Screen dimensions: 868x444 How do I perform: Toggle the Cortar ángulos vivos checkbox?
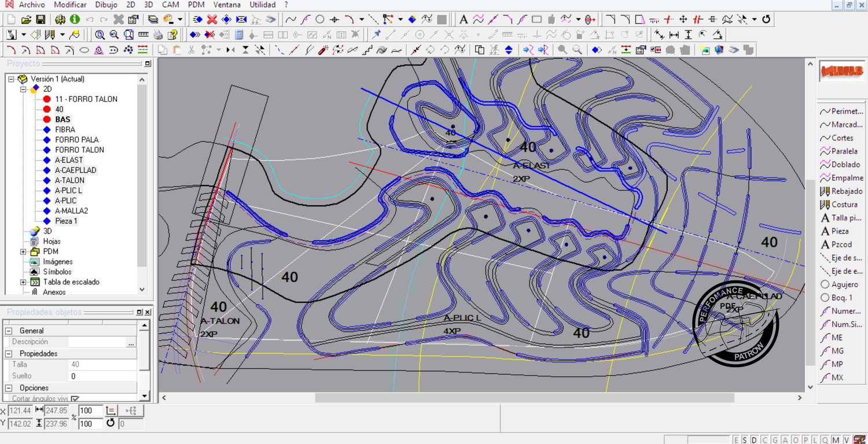[75, 398]
